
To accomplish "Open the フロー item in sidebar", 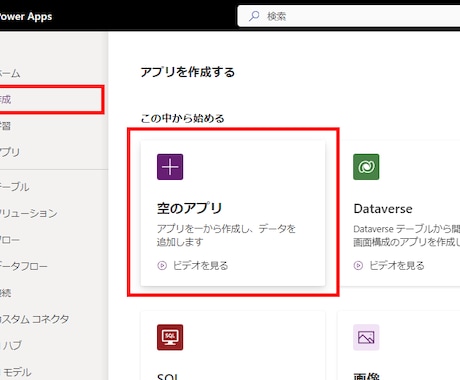I will [x=10, y=239].
